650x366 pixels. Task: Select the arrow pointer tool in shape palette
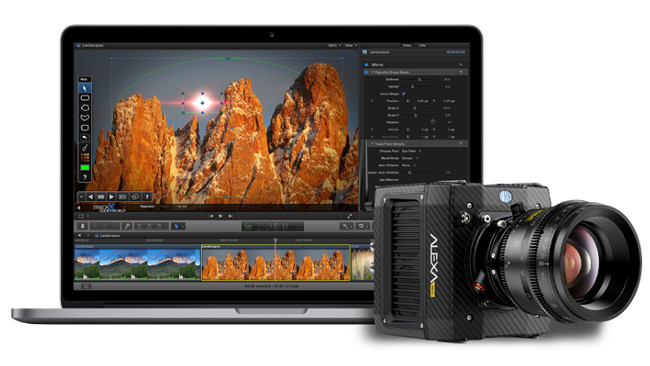85,88
